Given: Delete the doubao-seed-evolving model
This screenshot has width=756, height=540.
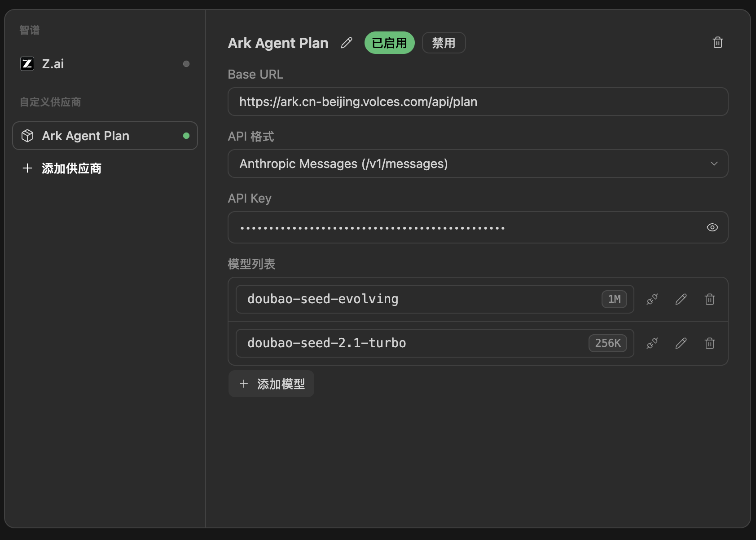Looking at the screenshot, I should (710, 299).
